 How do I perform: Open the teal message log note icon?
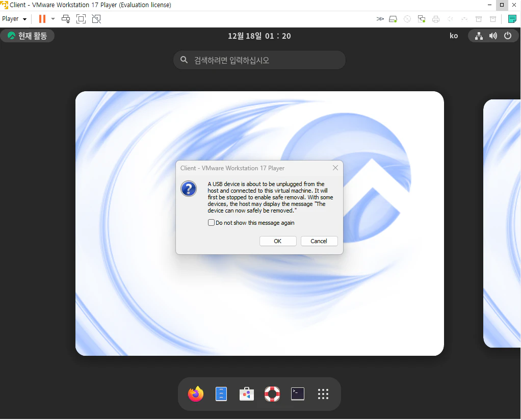click(x=512, y=19)
